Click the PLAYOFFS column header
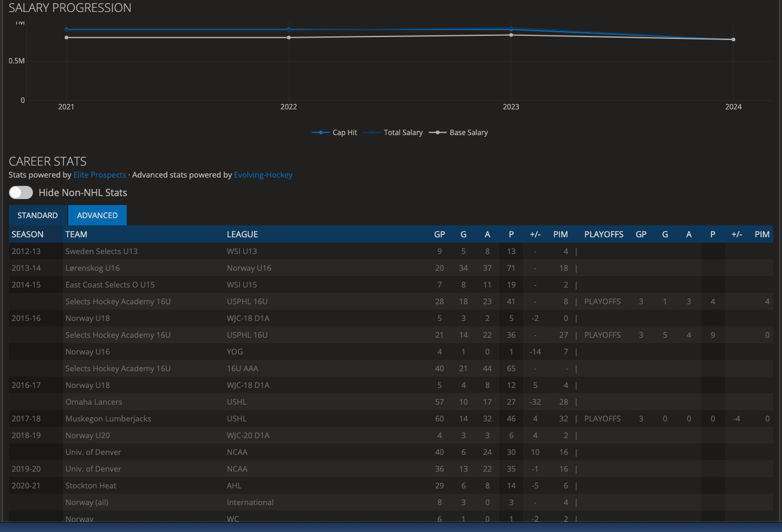This screenshot has height=532, width=782. (604, 234)
